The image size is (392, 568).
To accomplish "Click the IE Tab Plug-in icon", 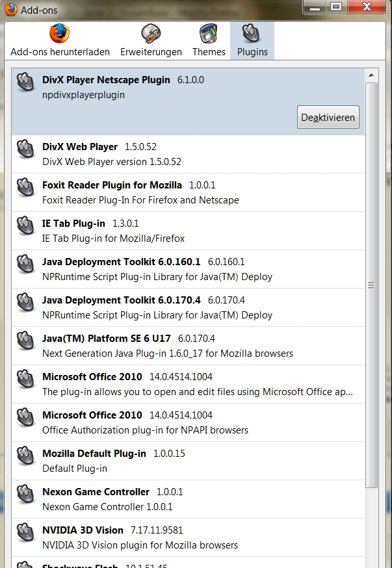I will 25,226.
